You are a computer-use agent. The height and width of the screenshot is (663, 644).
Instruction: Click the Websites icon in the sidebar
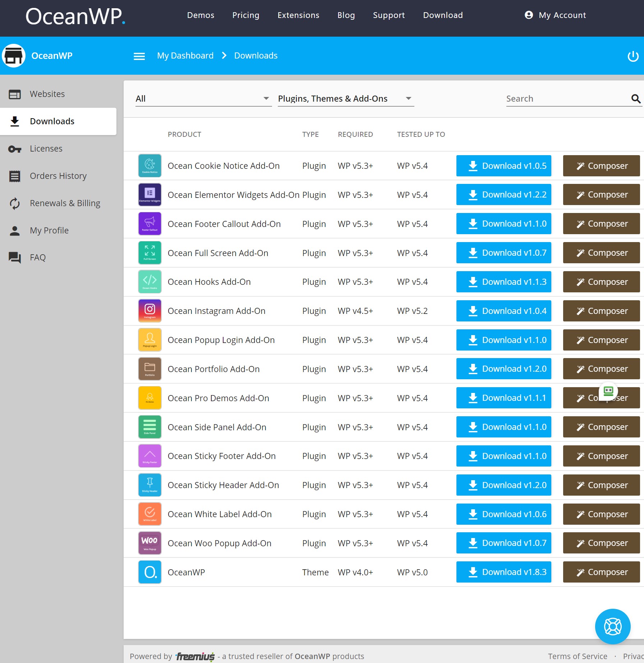(14, 94)
